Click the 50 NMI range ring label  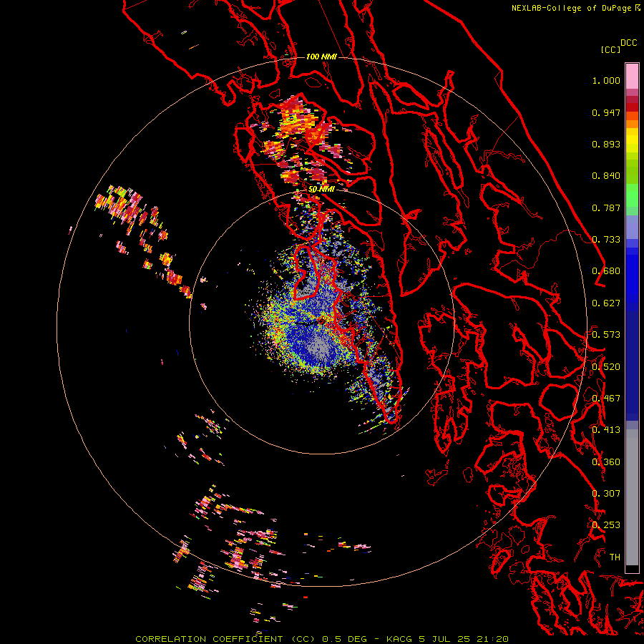point(321,190)
